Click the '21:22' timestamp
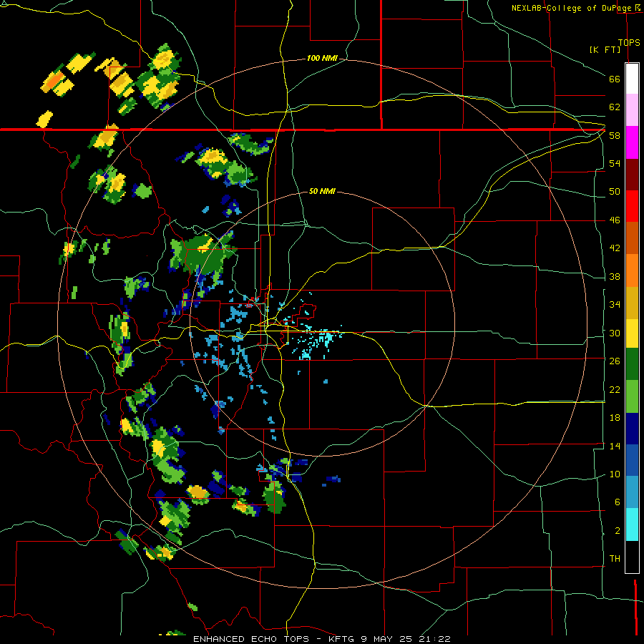The width and height of the screenshot is (644, 644). click(435, 639)
